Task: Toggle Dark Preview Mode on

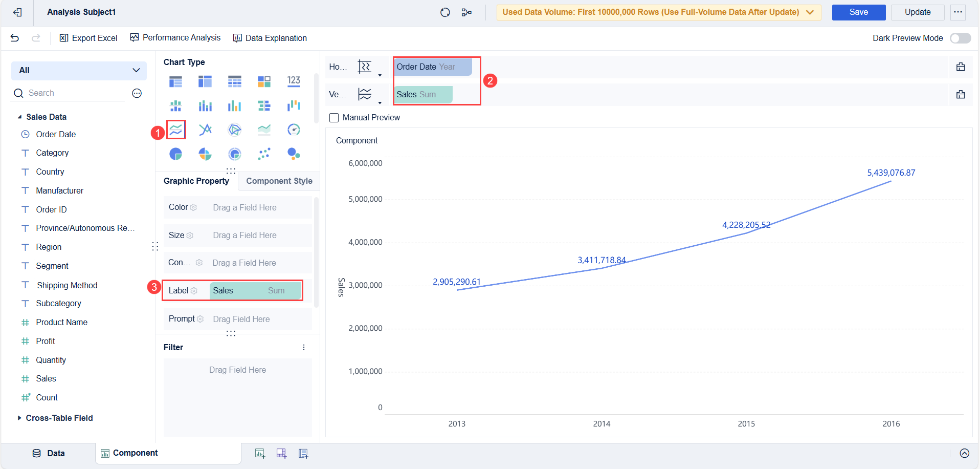Action: point(961,38)
